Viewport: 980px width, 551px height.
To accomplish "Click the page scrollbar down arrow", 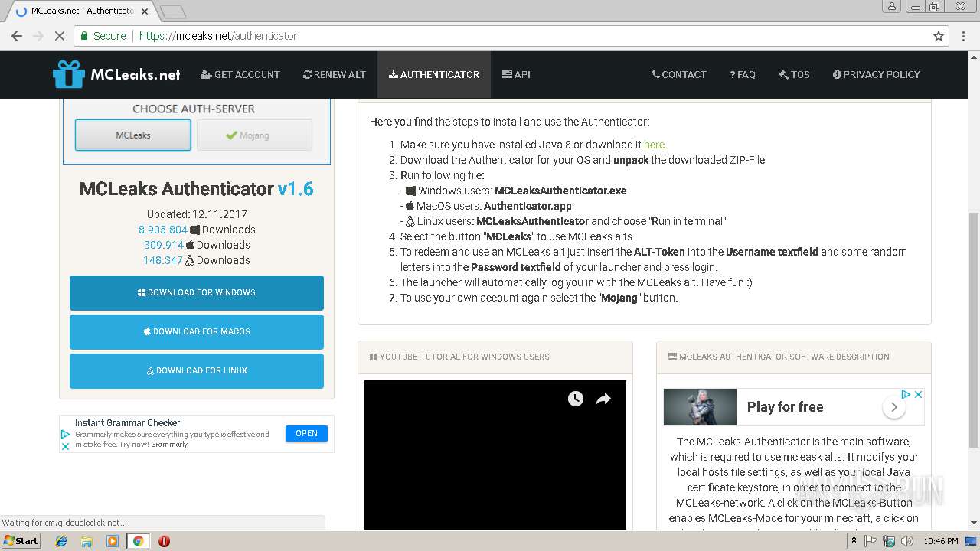I will click(974, 523).
